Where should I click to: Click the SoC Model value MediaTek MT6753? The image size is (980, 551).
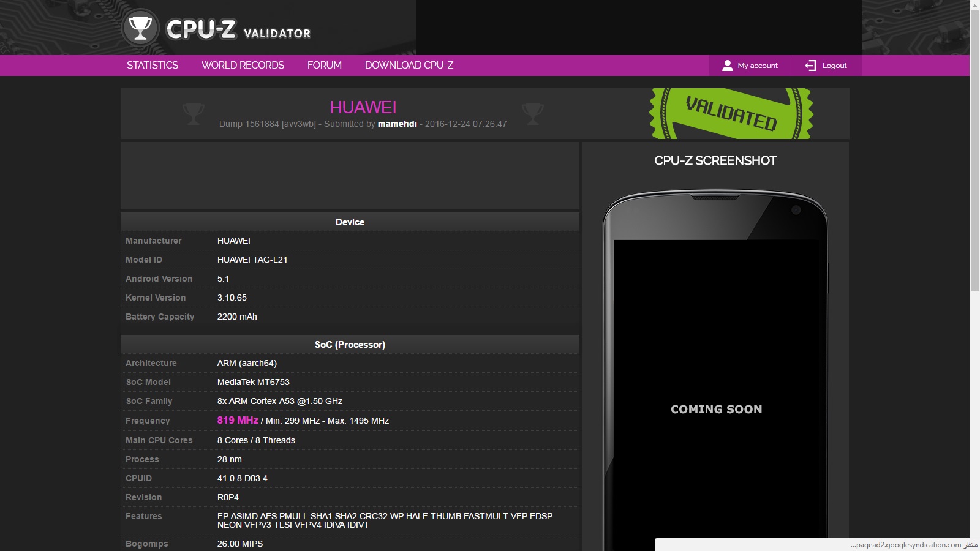coord(254,382)
